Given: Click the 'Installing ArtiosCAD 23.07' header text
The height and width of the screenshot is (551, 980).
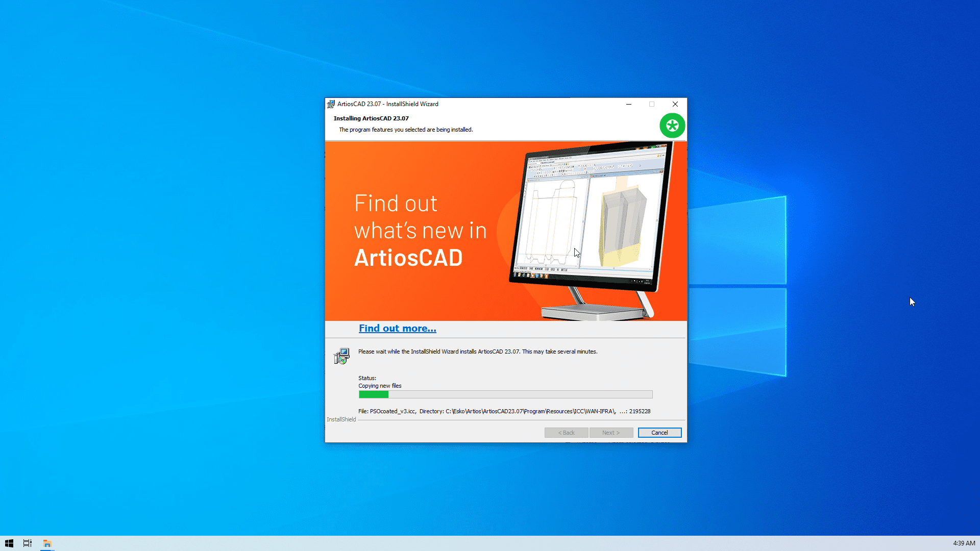Looking at the screenshot, I should pyautogui.click(x=371, y=118).
